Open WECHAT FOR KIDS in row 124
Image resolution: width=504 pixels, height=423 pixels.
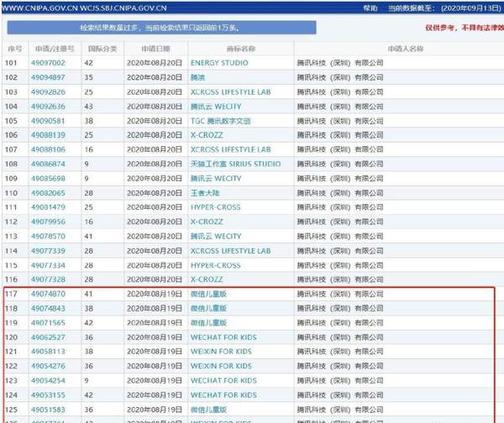[x=223, y=395]
